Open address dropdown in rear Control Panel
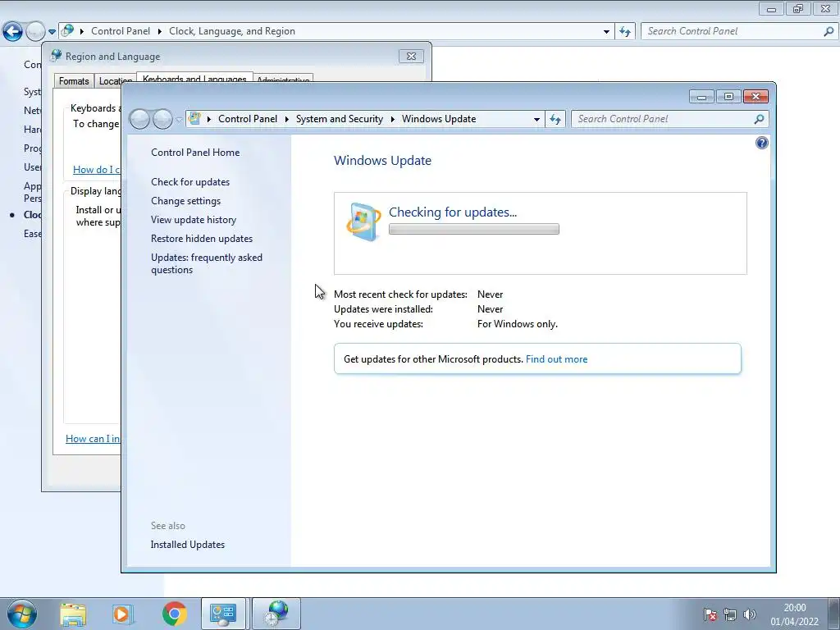Screen dimensions: 840x630 click(606, 32)
